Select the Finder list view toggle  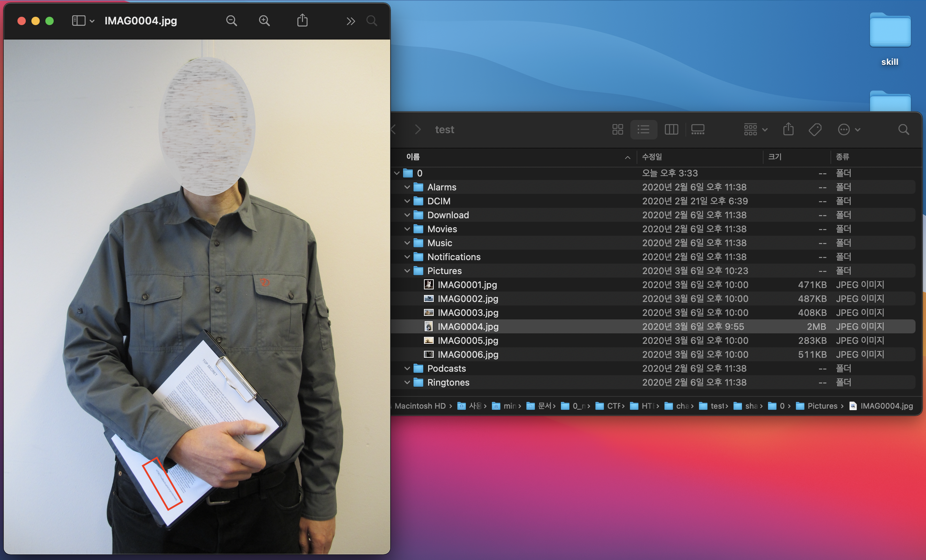click(x=643, y=130)
